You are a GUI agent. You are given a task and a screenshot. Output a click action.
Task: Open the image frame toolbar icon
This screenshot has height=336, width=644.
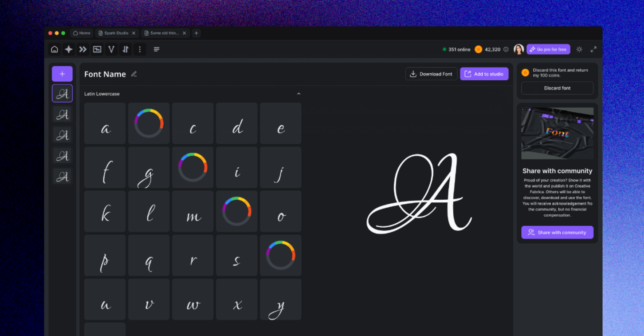click(97, 49)
